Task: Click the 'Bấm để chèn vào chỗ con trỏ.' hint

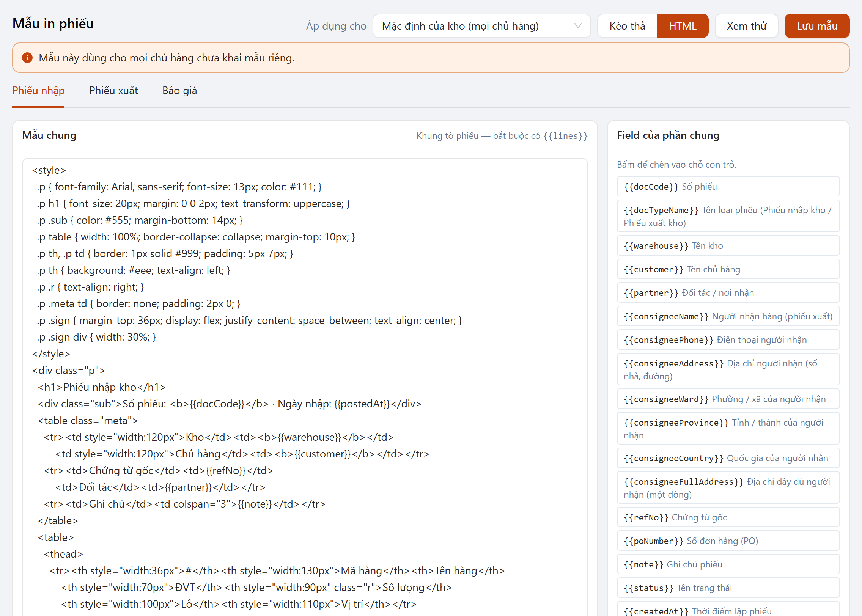Action: coord(676,165)
